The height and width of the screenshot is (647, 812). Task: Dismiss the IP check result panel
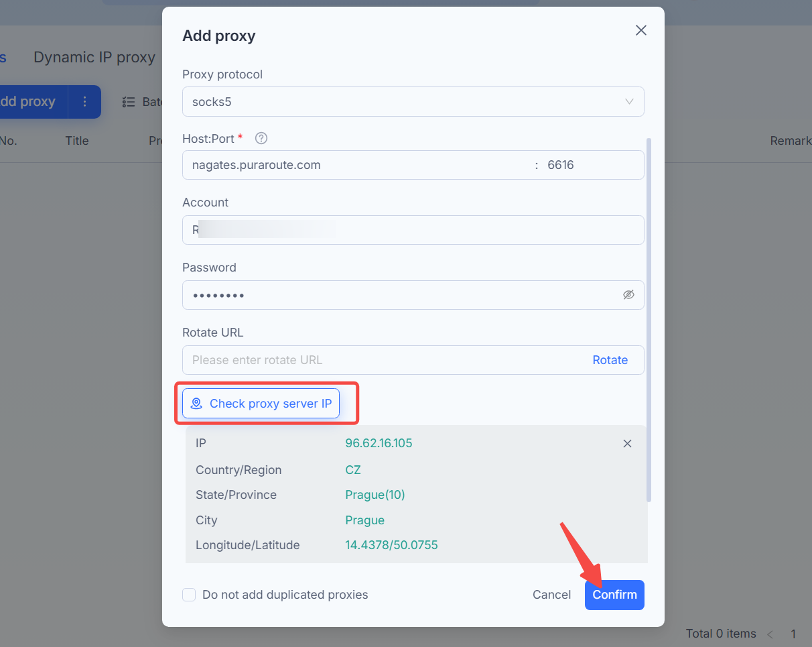click(x=627, y=444)
